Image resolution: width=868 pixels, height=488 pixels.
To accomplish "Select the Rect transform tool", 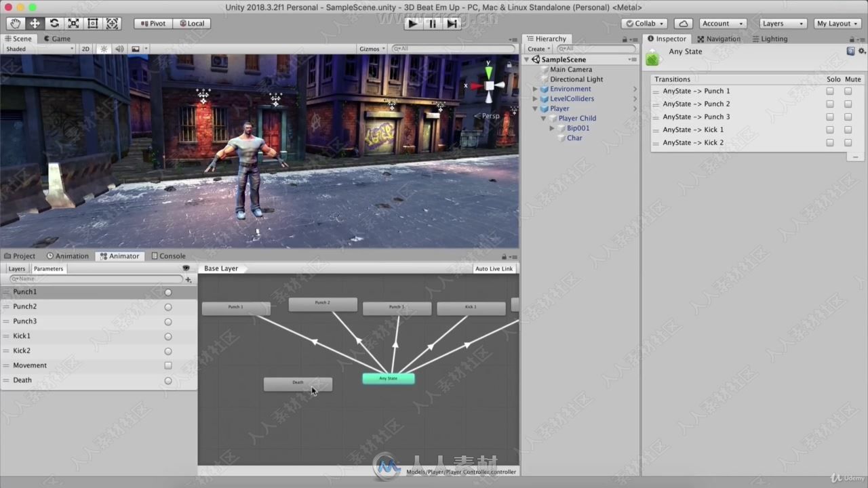I will coord(93,23).
